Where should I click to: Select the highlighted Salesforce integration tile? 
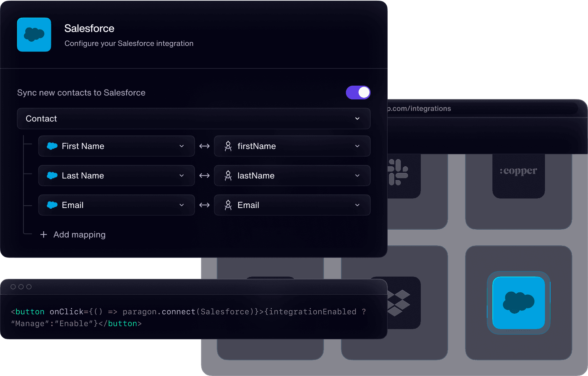[519, 303]
